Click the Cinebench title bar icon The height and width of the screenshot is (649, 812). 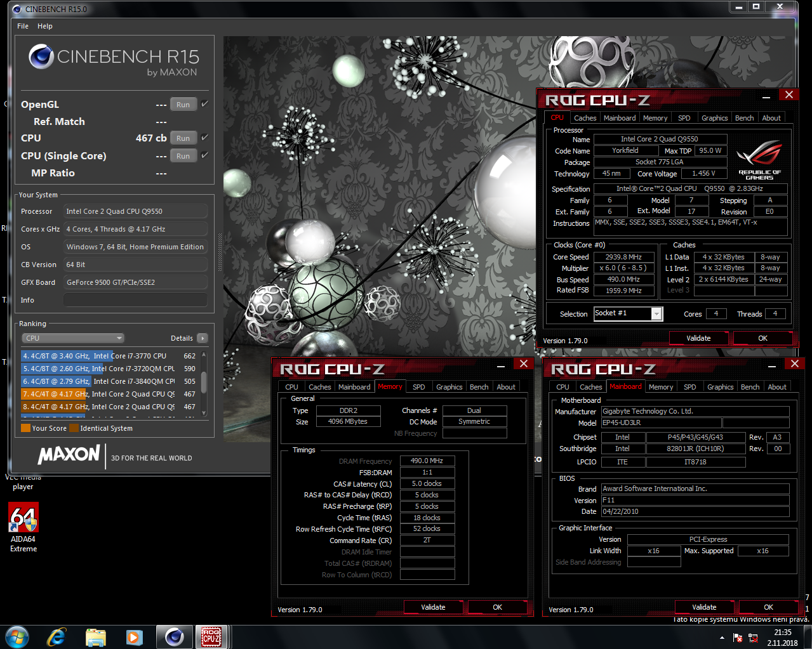17,9
